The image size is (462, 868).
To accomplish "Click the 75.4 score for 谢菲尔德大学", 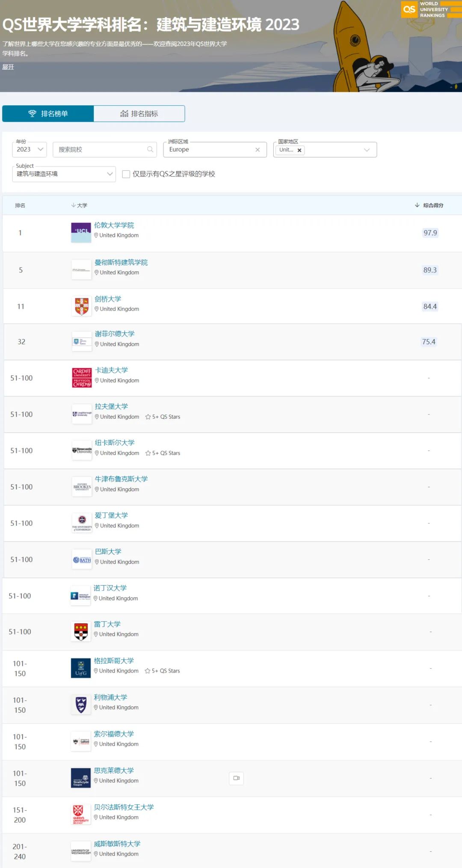I will pyautogui.click(x=429, y=341).
